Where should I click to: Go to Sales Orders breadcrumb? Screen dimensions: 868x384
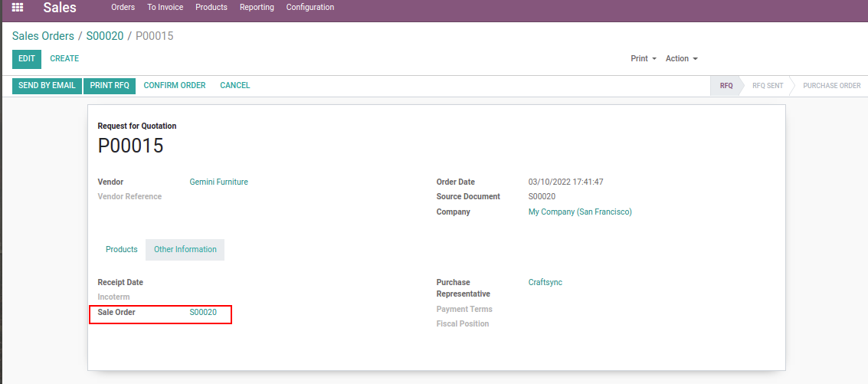point(43,36)
